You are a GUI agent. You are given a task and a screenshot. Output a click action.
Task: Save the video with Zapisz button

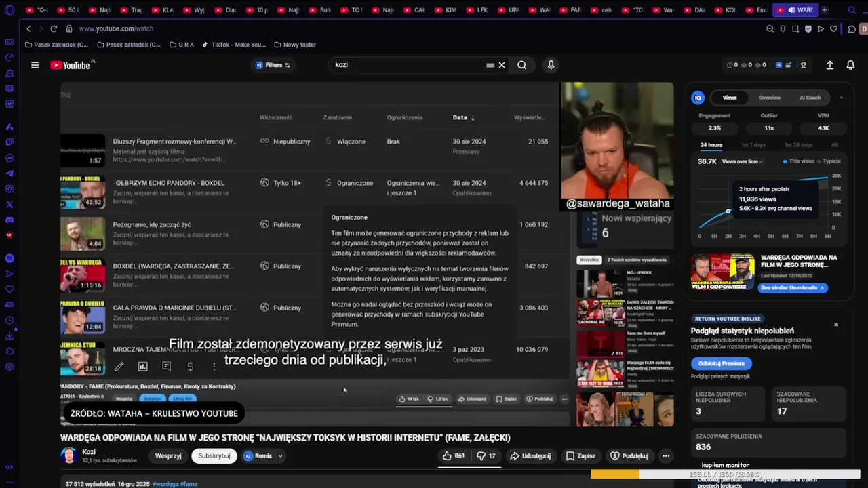tap(580, 456)
